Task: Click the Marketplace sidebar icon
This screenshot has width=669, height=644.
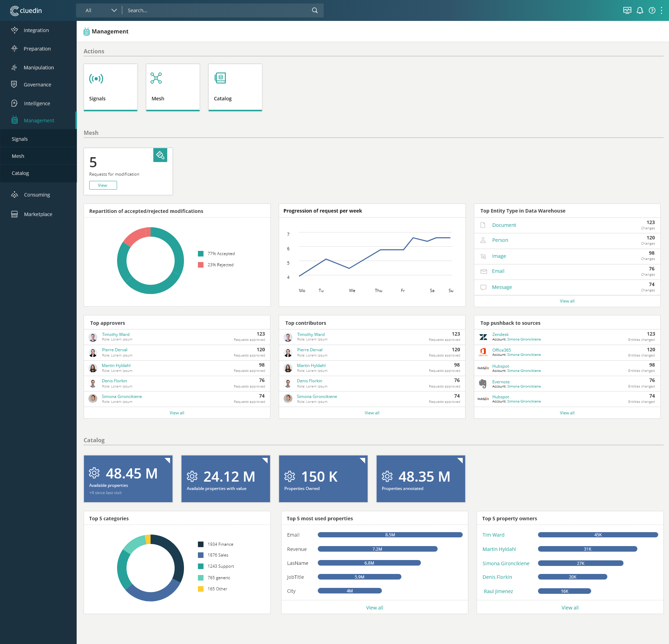Action: click(x=14, y=214)
